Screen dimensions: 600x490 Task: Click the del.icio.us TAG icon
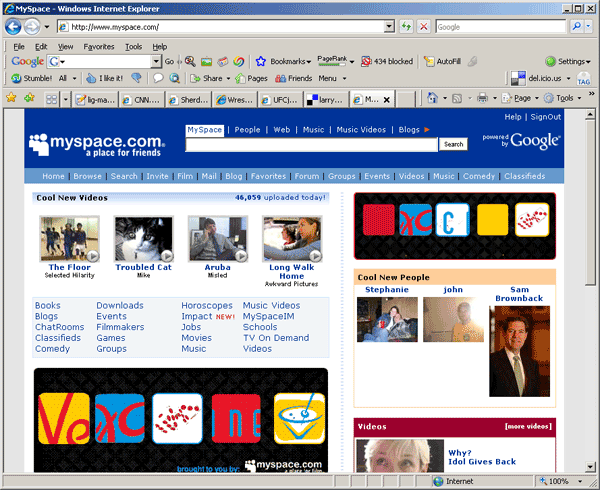[x=584, y=78]
